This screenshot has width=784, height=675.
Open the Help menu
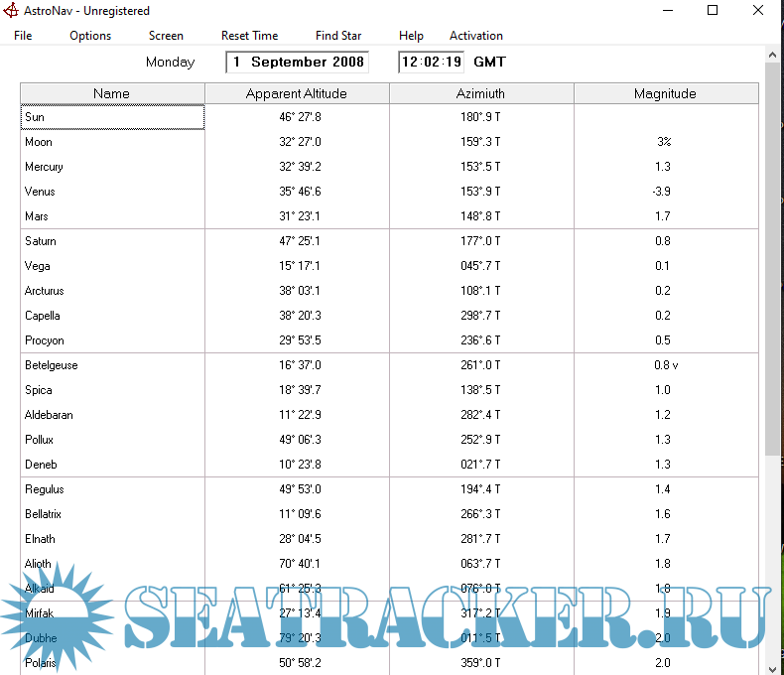click(411, 36)
